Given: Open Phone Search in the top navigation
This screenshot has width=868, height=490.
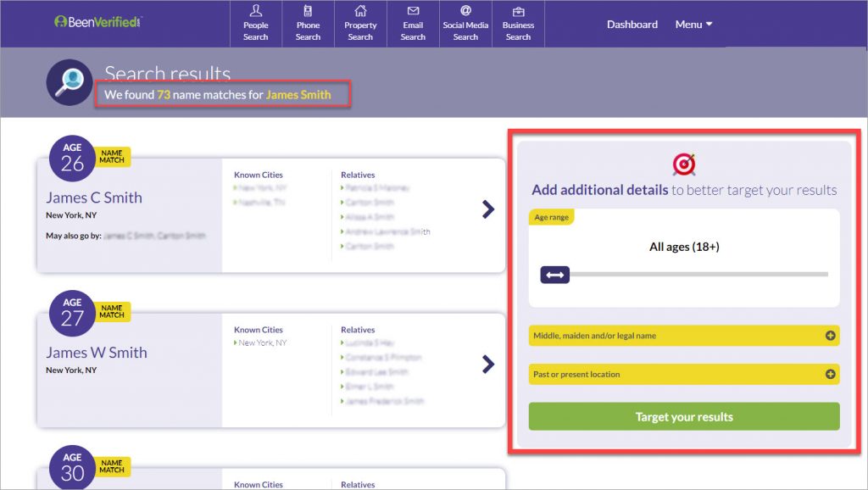Looking at the screenshot, I should (x=308, y=24).
